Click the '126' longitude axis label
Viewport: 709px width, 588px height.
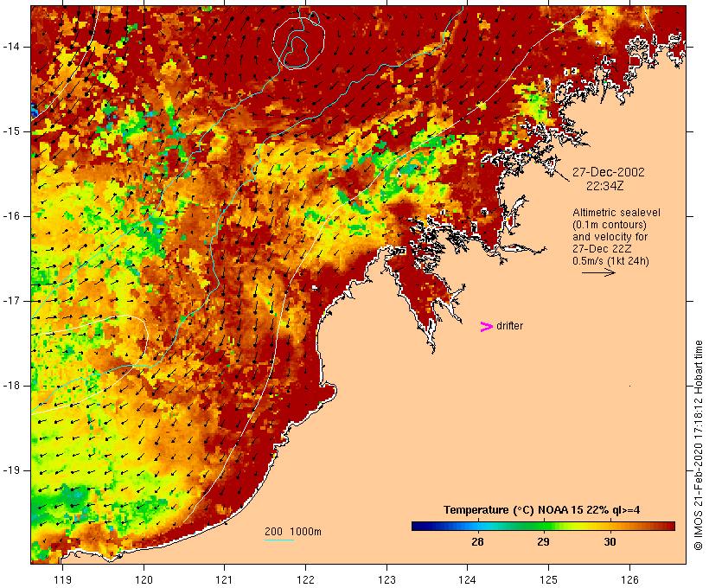(629, 579)
